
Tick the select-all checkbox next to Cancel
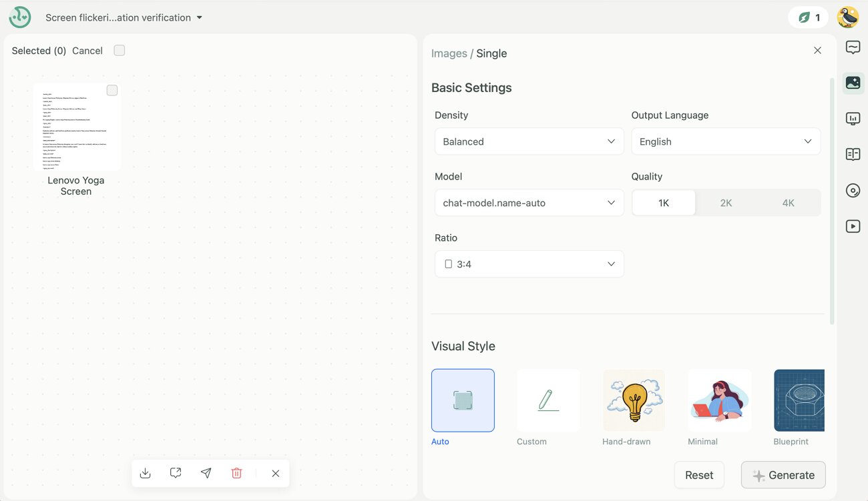(120, 51)
